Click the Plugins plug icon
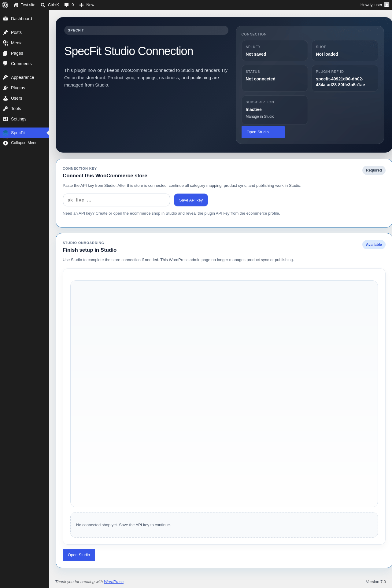 pyautogui.click(x=6, y=88)
